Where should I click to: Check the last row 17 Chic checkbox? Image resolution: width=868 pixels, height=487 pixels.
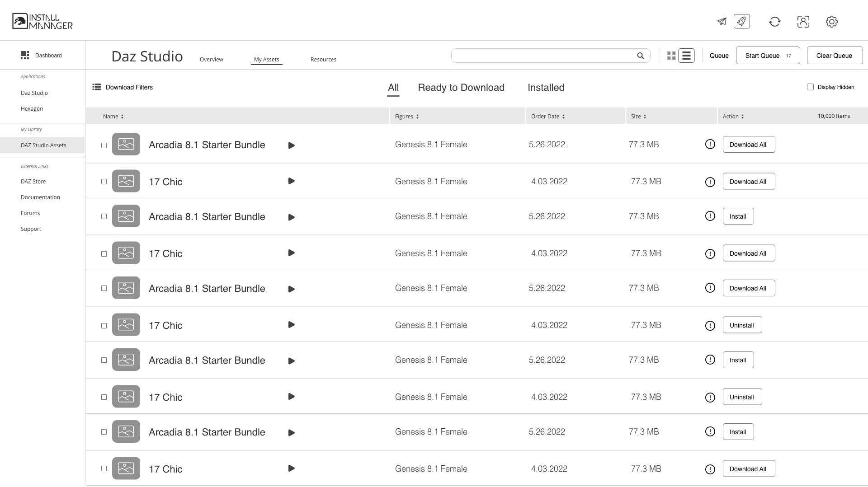104,468
